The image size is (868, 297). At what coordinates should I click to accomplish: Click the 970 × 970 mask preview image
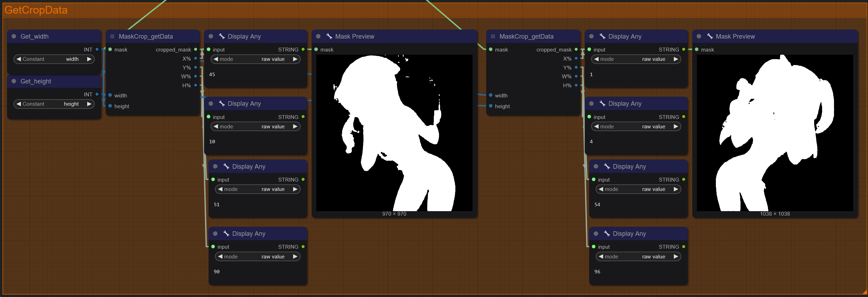click(394, 133)
